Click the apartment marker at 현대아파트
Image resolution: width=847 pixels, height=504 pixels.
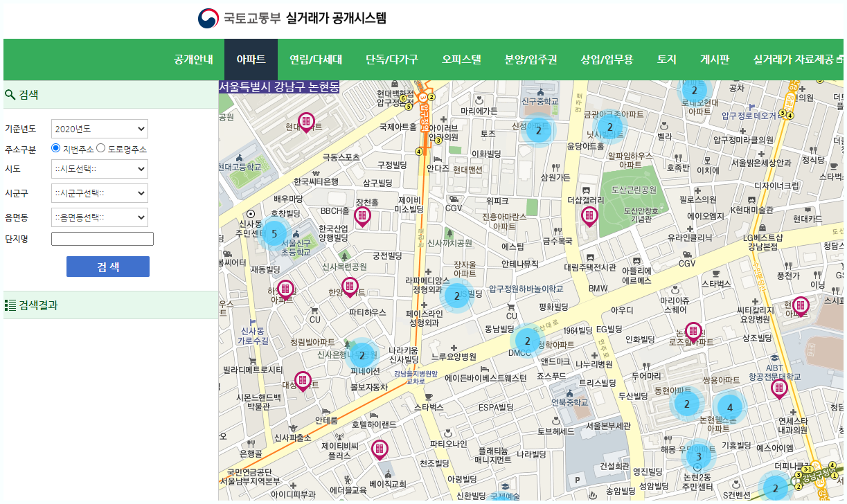(306, 122)
